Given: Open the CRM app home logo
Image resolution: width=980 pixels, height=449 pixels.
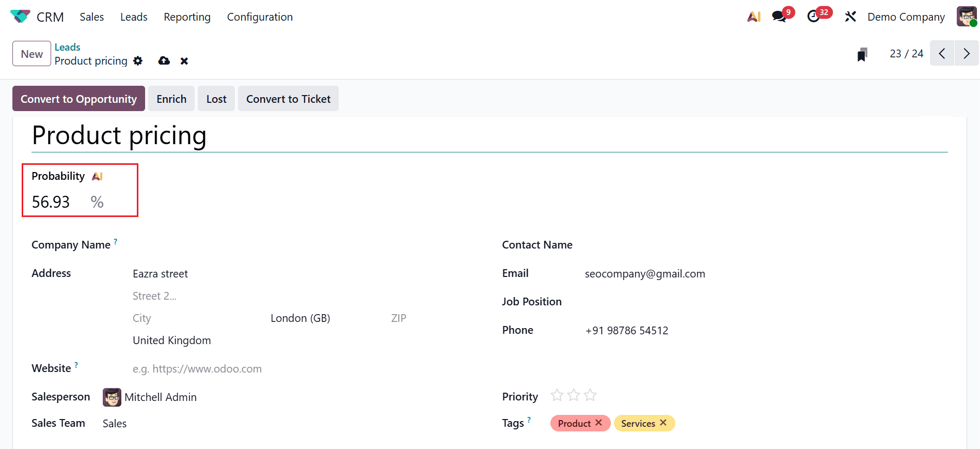Looking at the screenshot, I should 20,17.
